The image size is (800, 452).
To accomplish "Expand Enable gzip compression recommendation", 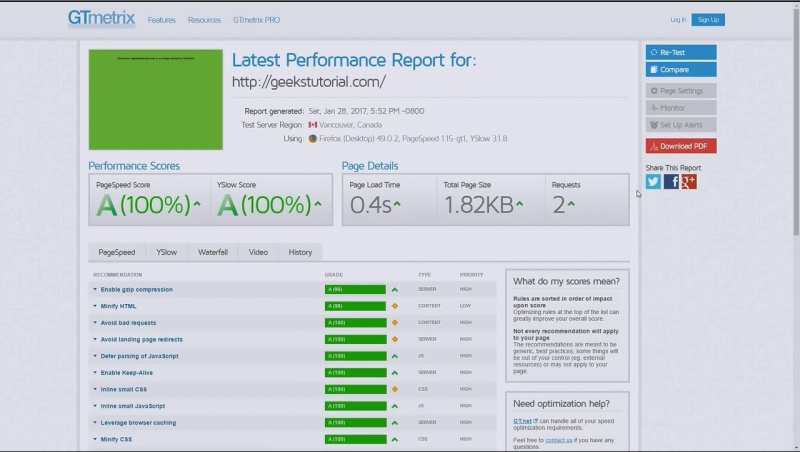I will coord(136,289).
